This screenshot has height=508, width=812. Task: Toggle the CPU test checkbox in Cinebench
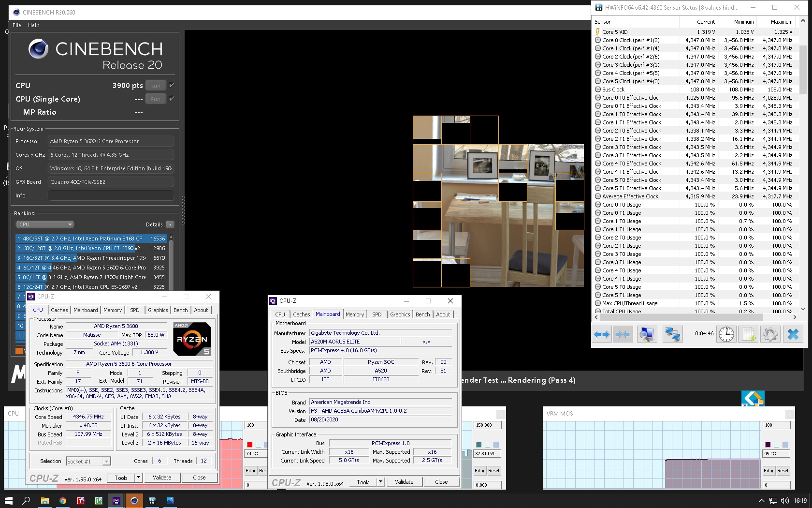pyautogui.click(x=172, y=85)
